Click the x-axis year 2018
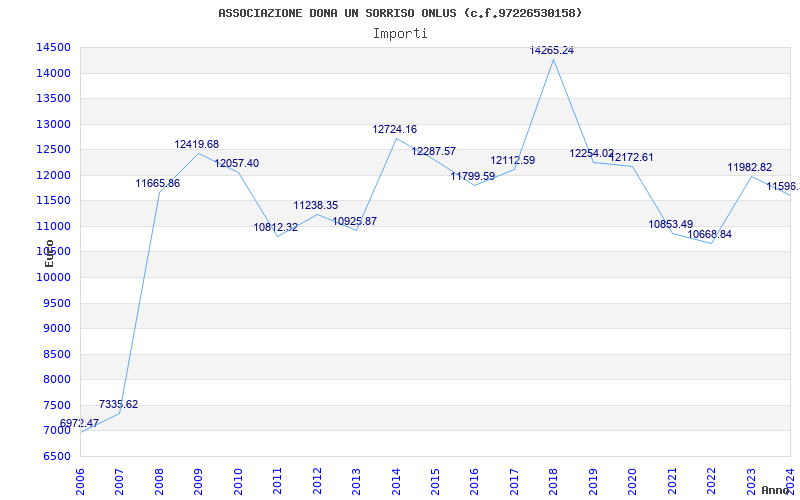 [x=554, y=482]
